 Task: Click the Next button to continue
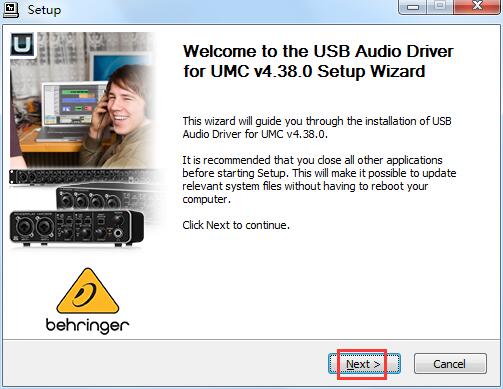(x=364, y=364)
